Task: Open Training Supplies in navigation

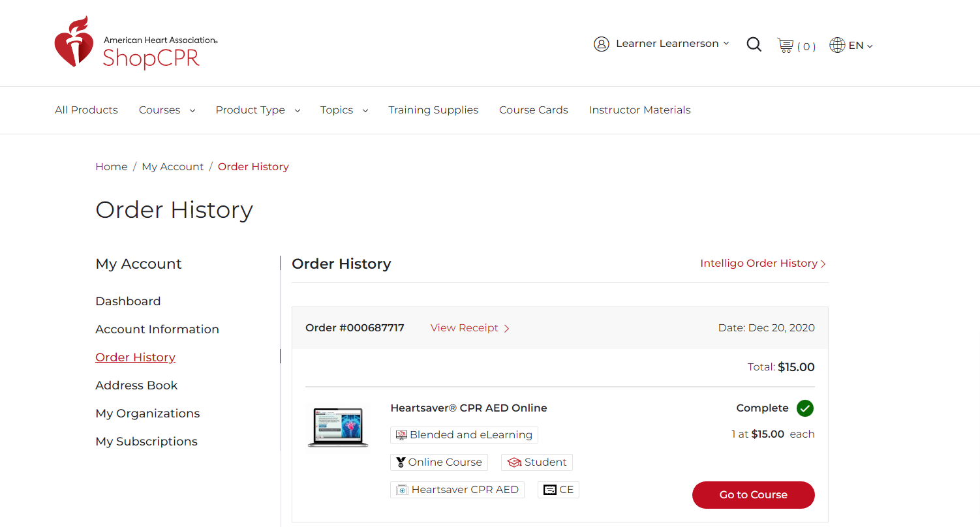Action: click(433, 110)
